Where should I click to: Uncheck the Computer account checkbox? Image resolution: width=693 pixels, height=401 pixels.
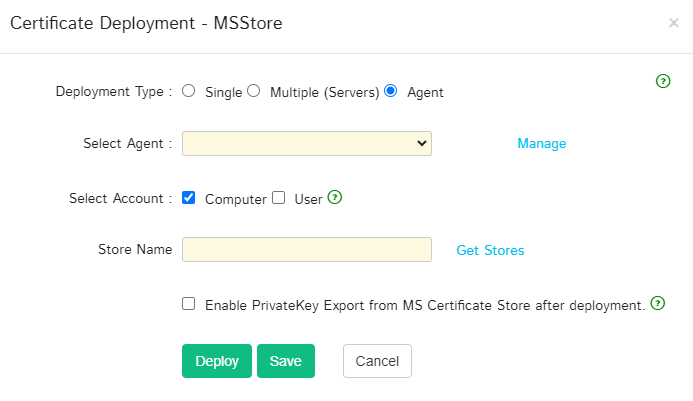click(189, 198)
